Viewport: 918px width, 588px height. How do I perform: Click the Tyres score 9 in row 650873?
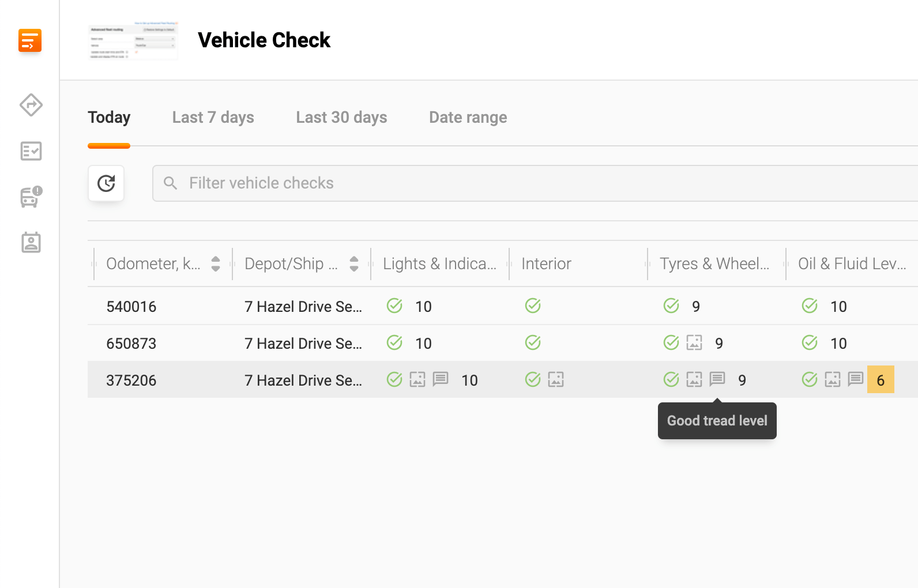pos(719,344)
